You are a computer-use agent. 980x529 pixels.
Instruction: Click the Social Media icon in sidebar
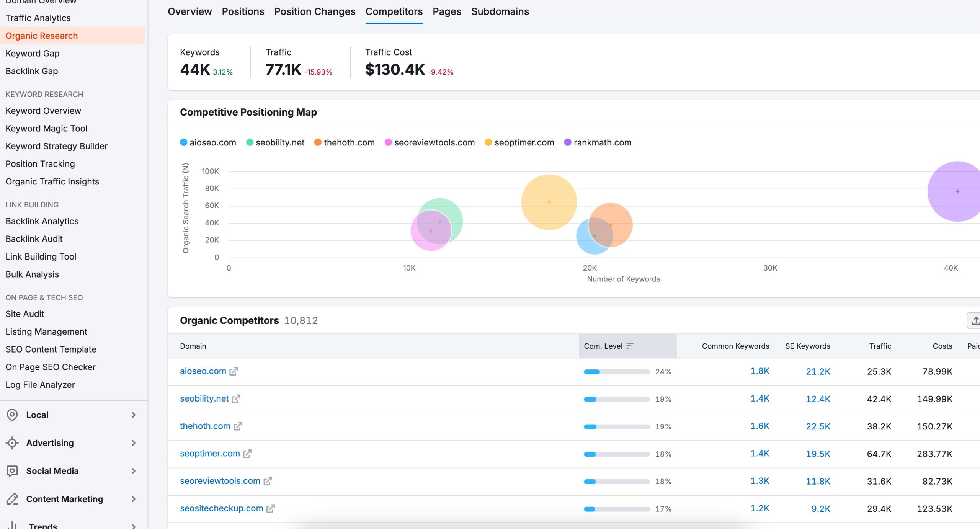[x=12, y=471]
